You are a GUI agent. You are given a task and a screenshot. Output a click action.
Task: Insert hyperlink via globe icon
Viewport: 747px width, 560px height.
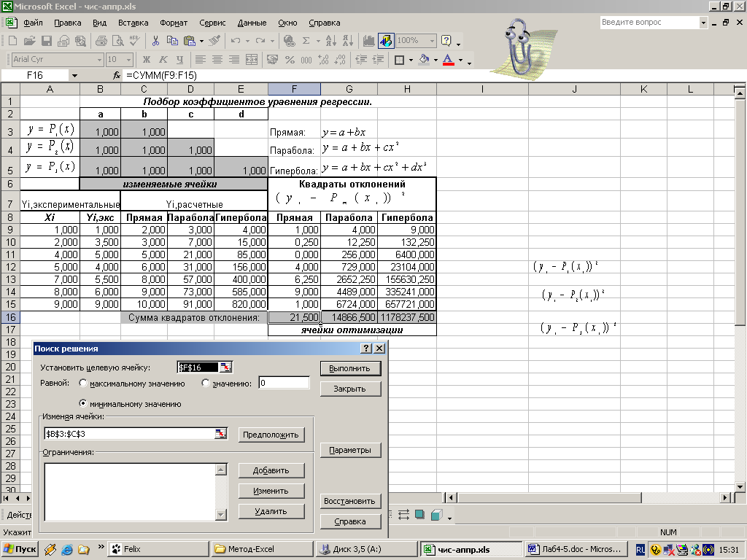pyautogui.click(x=289, y=41)
